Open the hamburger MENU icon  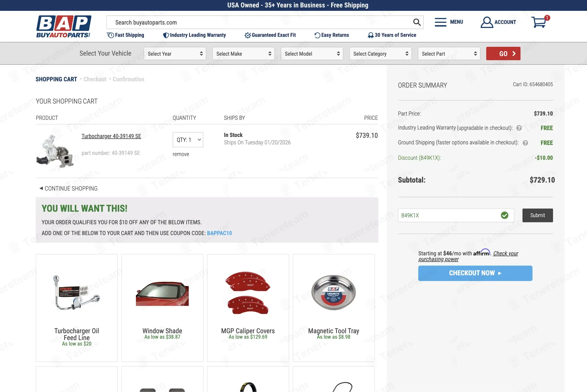click(x=441, y=22)
